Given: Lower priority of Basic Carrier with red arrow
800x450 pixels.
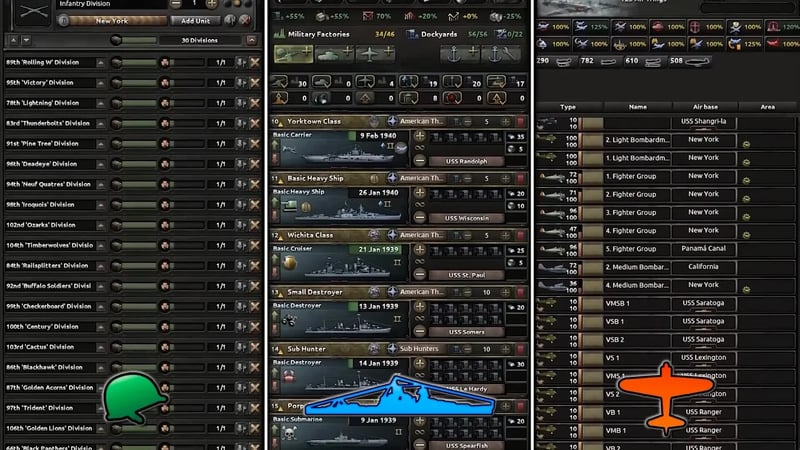Looking at the screenshot, I should [276, 159].
